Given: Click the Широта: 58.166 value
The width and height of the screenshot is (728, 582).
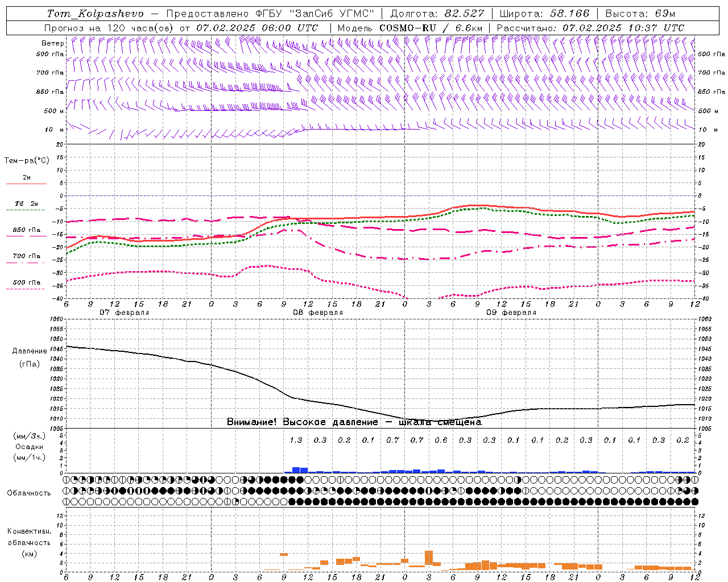Looking at the screenshot, I should tap(545, 13).
